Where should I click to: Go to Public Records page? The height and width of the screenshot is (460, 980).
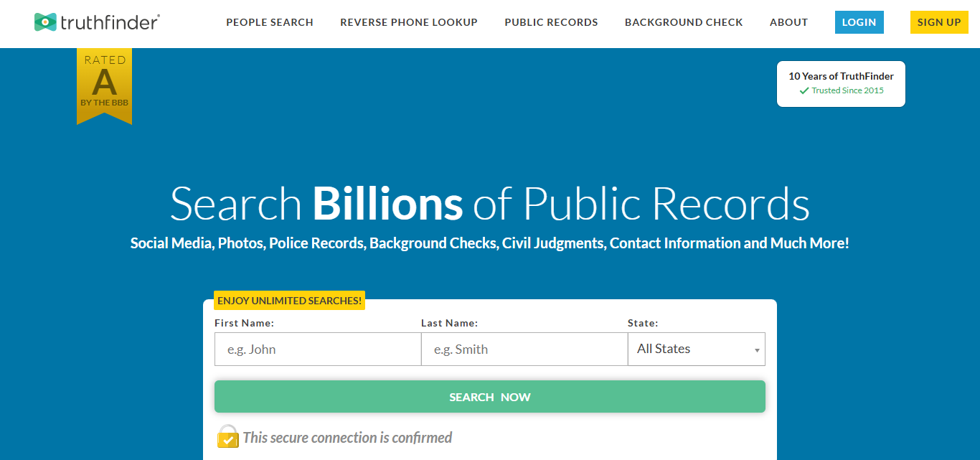pyautogui.click(x=551, y=22)
